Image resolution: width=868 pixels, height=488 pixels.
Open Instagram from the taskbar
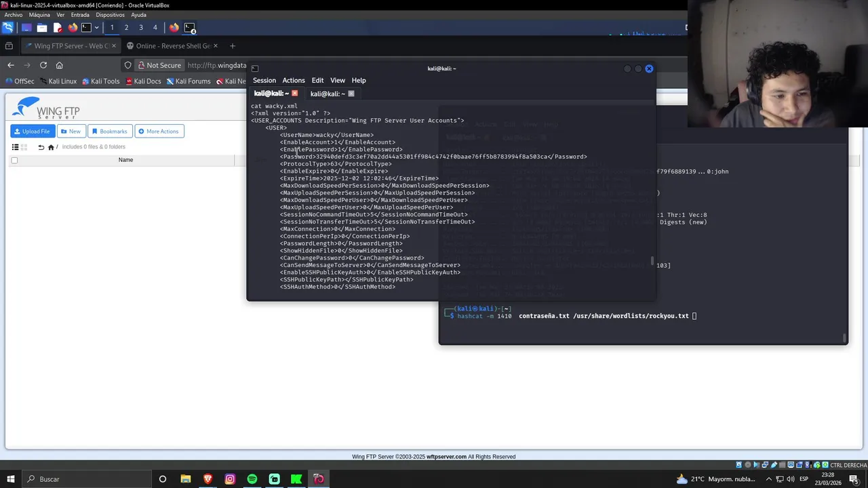(230, 479)
